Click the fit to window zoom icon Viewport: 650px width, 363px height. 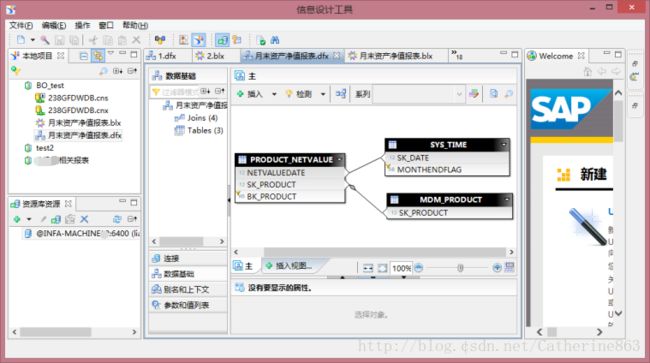pos(382,268)
